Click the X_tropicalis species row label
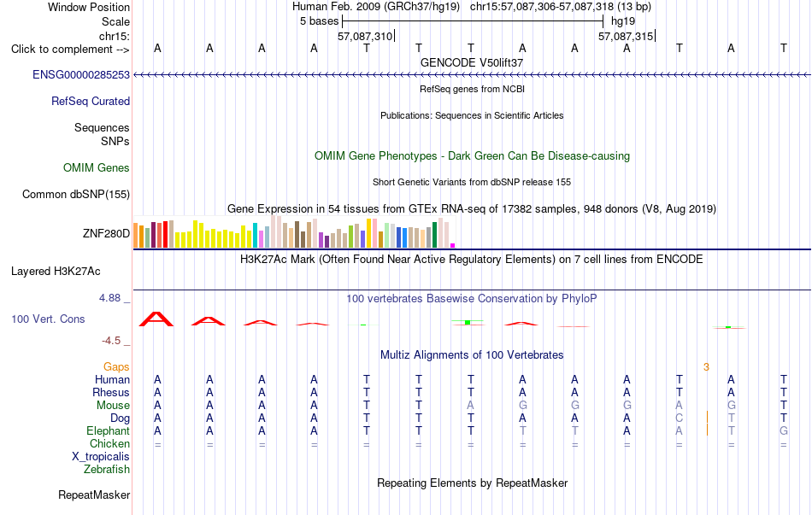Screen dimensions: 812x515 coord(101,457)
